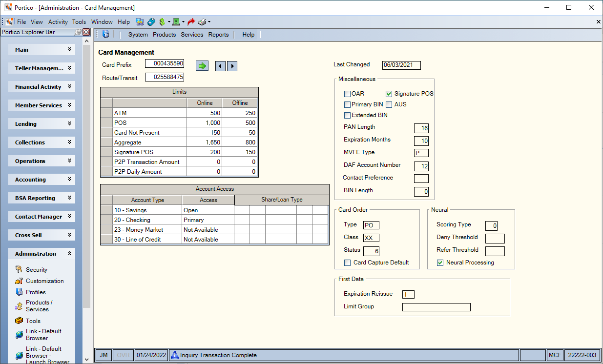Open Security keys icon in Administration

[19, 269]
